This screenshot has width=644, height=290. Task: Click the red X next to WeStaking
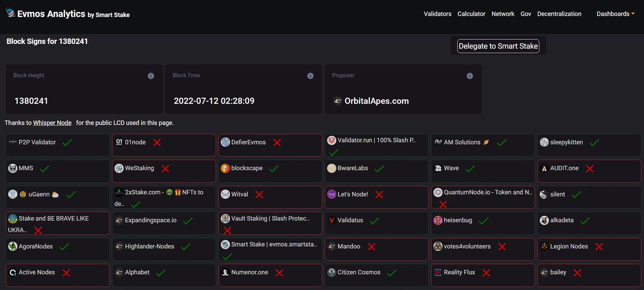[165, 168]
